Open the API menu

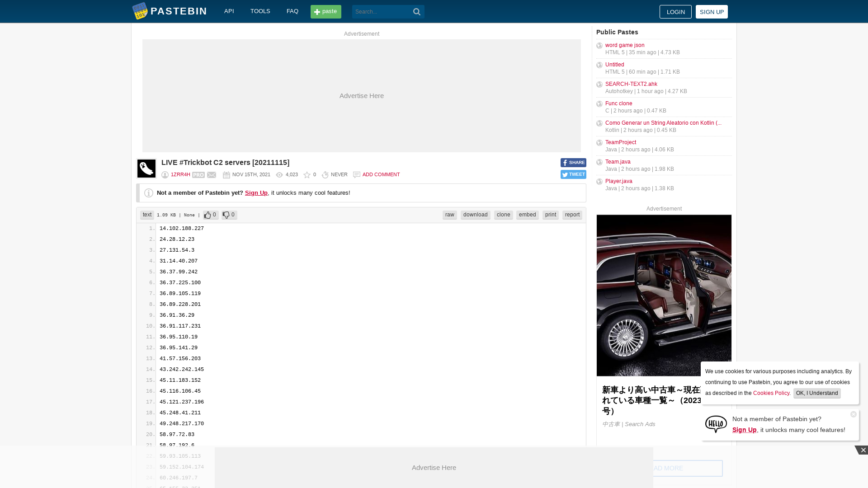(x=229, y=11)
